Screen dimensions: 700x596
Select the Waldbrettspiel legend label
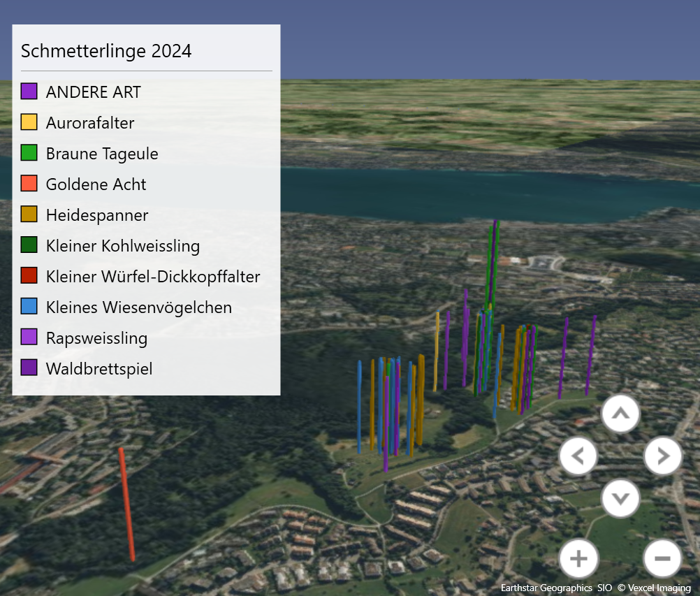tap(99, 369)
